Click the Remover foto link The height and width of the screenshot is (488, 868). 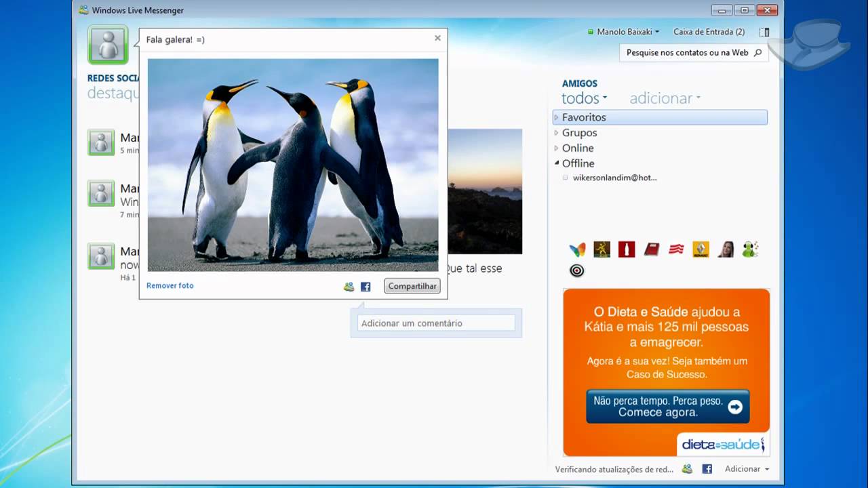coord(170,285)
